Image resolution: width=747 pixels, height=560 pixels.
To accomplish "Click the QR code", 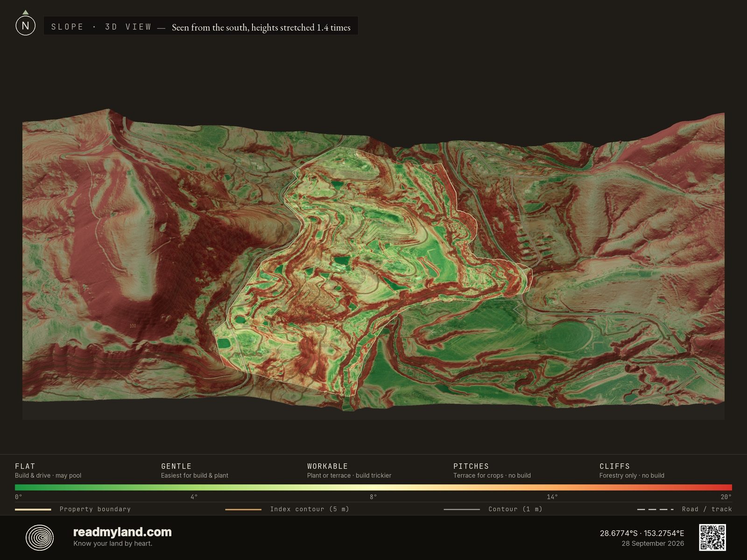I will (x=712, y=537).
